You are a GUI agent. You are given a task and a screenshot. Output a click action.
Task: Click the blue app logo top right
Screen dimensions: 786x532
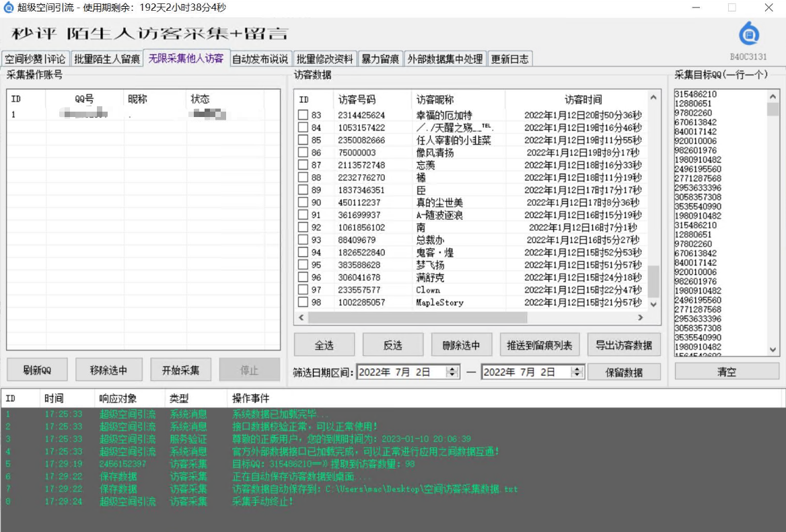coord(749,34)
